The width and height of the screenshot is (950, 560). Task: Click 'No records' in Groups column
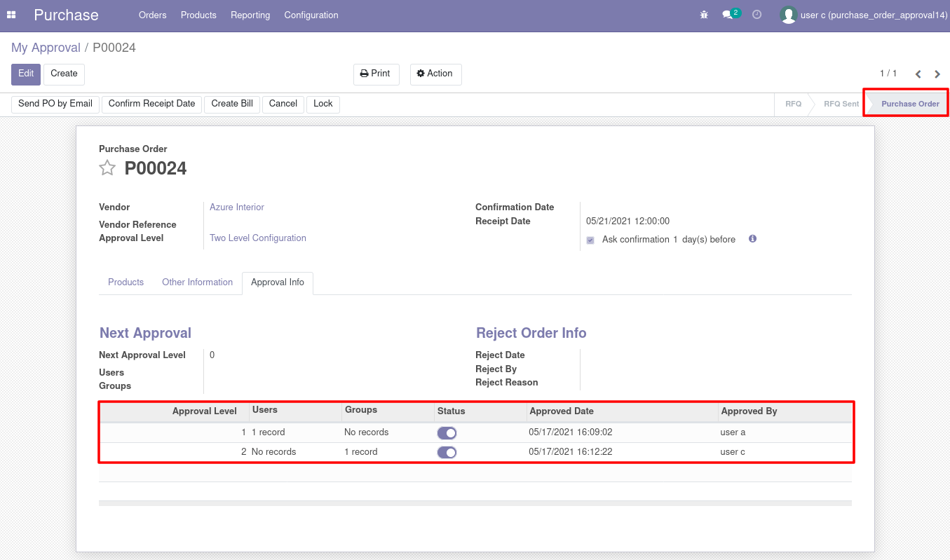(366, 432)
